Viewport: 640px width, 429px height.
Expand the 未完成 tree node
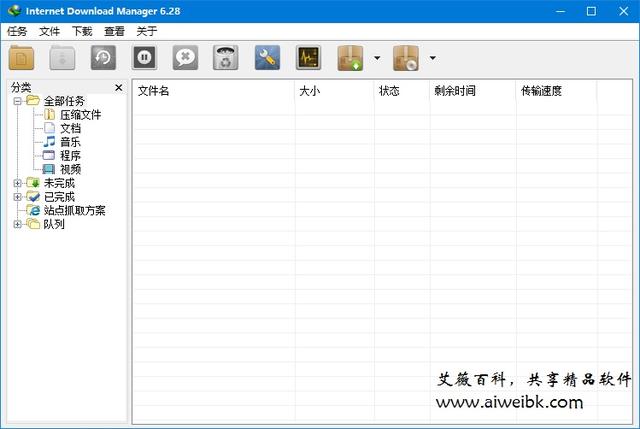[x=17, y=183]
